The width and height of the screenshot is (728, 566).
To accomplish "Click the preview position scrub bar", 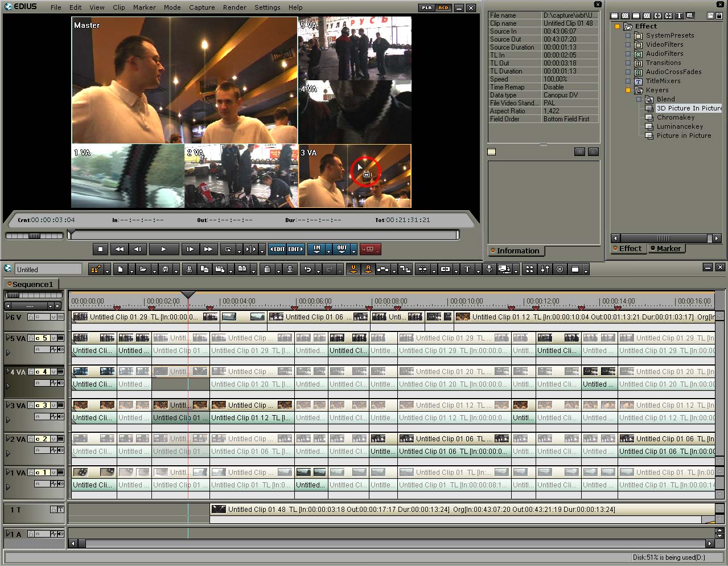I will point(262,235).
